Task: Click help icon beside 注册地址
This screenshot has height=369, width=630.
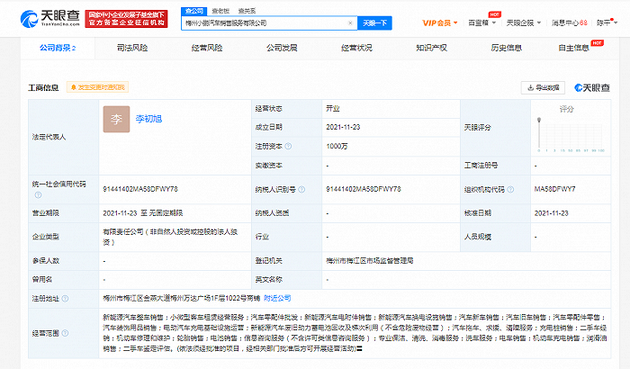Action: 65,299
